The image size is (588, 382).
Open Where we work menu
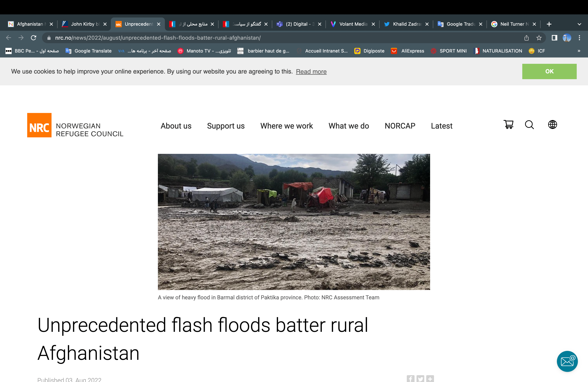click(x=286, y=126)
